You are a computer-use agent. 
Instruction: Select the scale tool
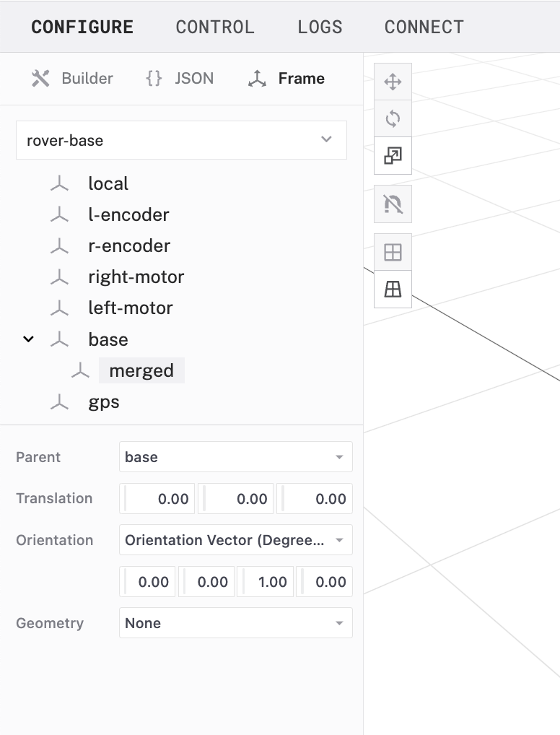pyautogui.click(x=393, y=156)
